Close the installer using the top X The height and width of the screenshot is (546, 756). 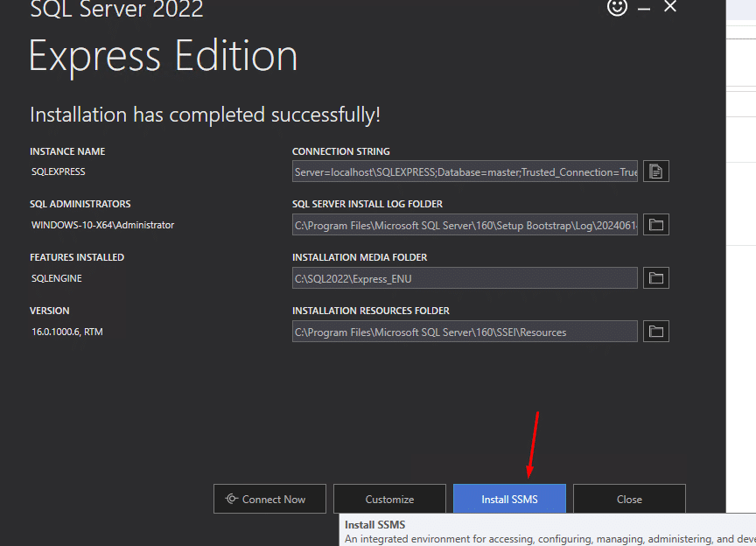click(x=670, y=7)
